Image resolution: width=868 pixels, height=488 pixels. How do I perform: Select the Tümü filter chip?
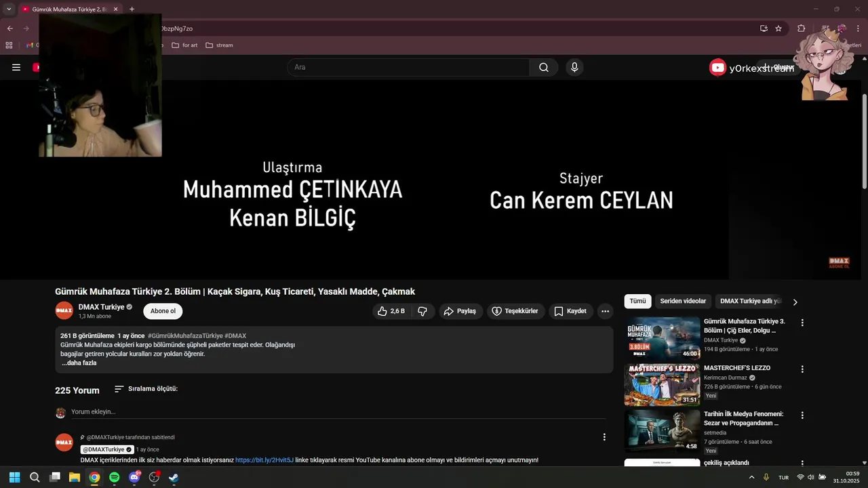click(637, 301)
